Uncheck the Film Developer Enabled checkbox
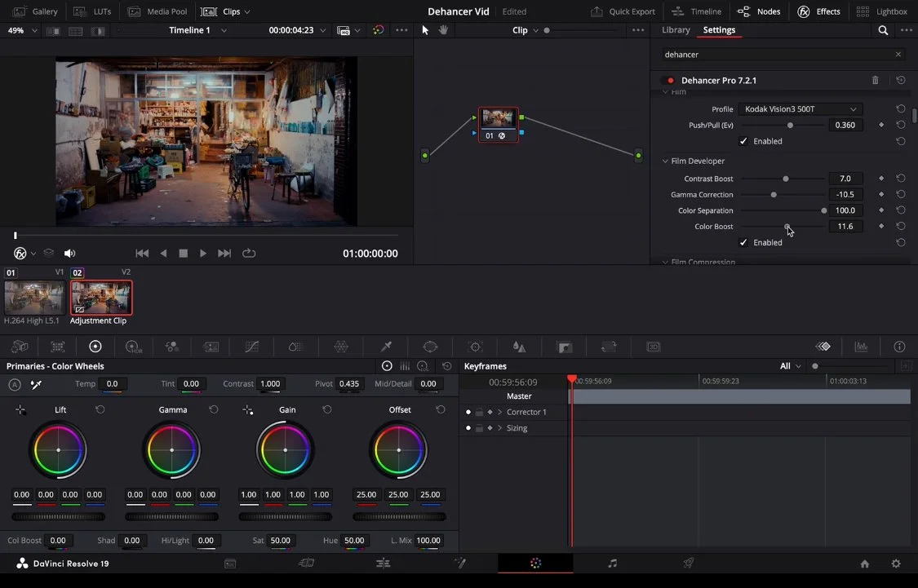The height and width of the screenshot is (588, 918). pyautogui.click(x=743, y=242)
